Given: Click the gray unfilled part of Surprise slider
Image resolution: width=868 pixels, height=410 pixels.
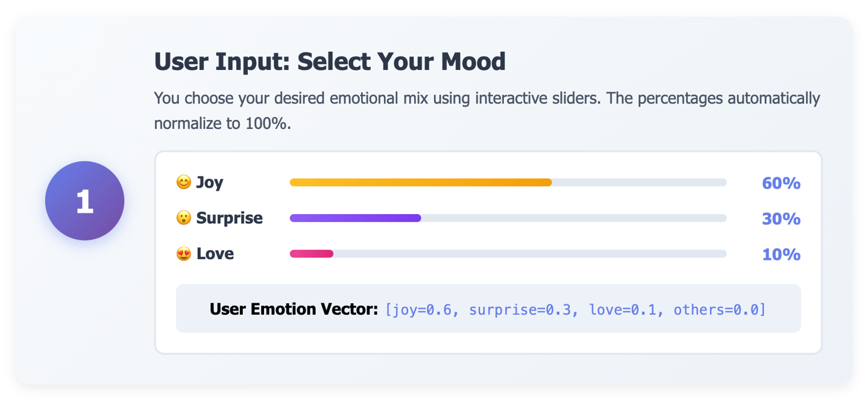Looking at the screenshot, I should coord(573,218).
